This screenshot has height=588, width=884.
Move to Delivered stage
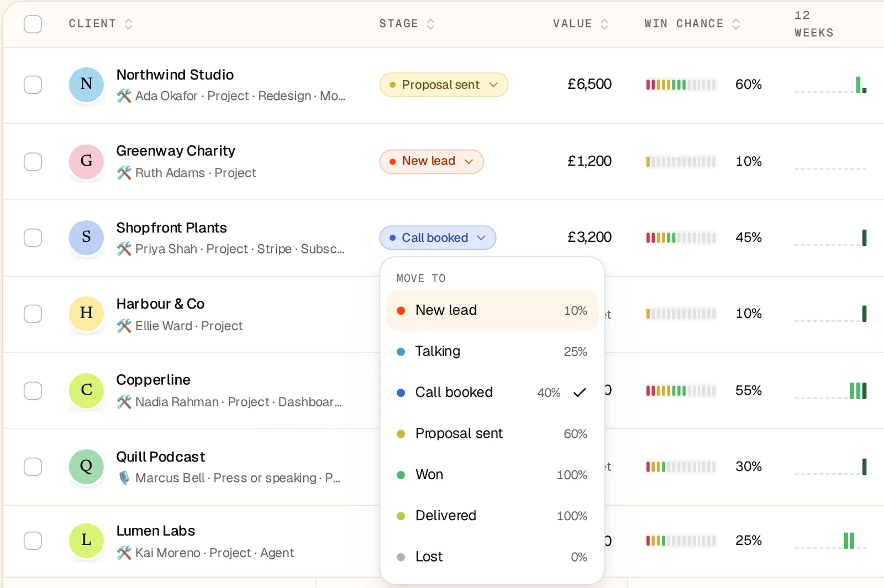click(492, 516)
